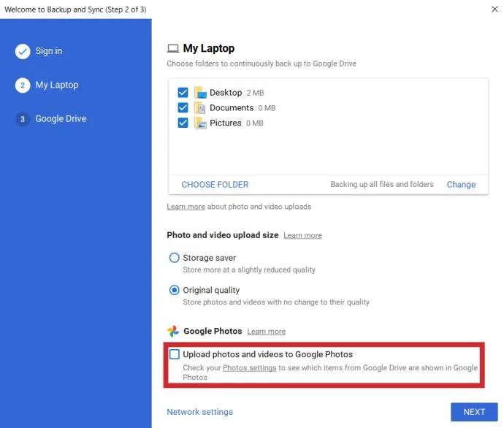This screenshot has height=428, width=504.
Task: Click the Pictures folder icon
Action: click(x=200, y=123)
